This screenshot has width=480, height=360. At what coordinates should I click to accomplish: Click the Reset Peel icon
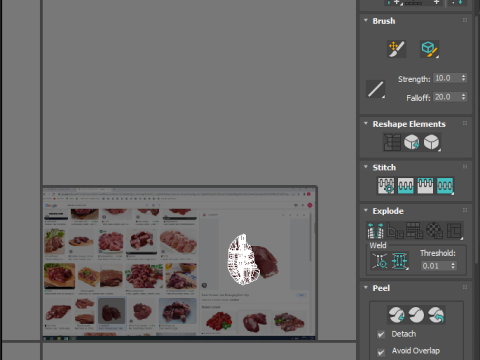coord(436,315)
